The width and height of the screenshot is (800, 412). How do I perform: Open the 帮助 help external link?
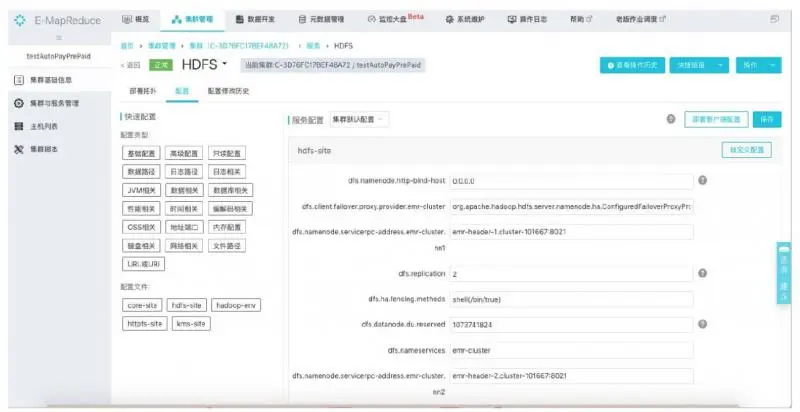[x=581, y=19]
